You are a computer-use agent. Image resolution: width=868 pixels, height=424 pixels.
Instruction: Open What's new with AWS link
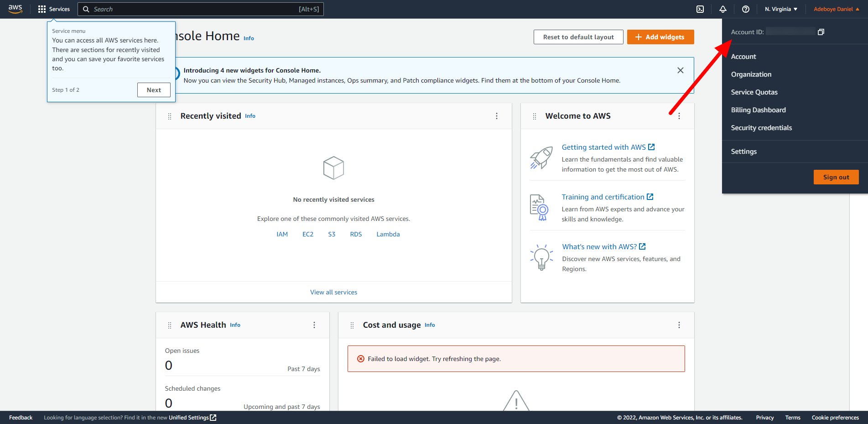(x=604, y=246)
